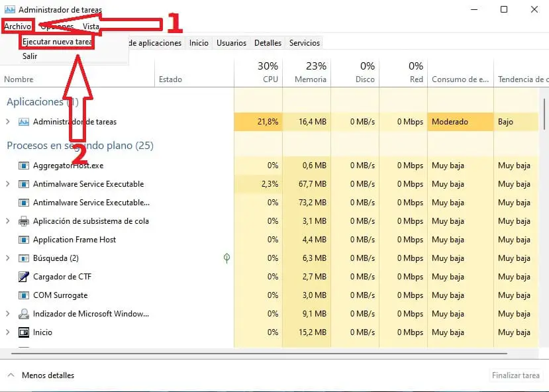Open the Archivo menu
This screenshot has height=392, width=549.
tap(17, 26)
